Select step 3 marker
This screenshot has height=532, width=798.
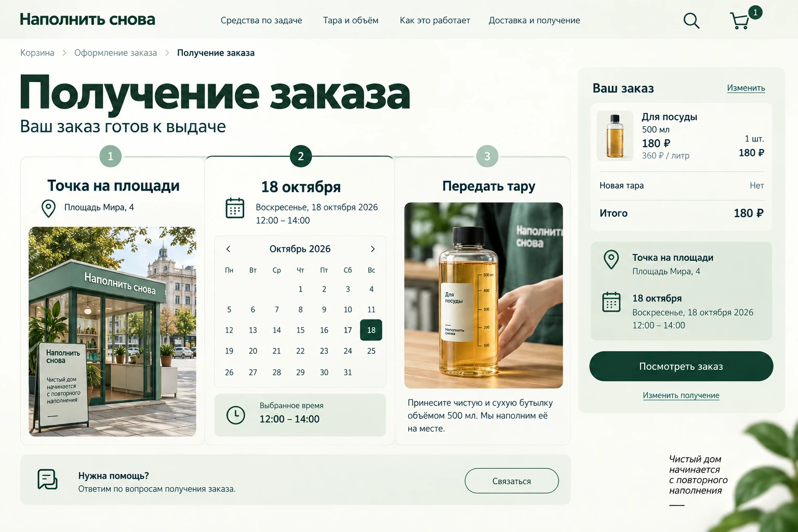(487, 156)
